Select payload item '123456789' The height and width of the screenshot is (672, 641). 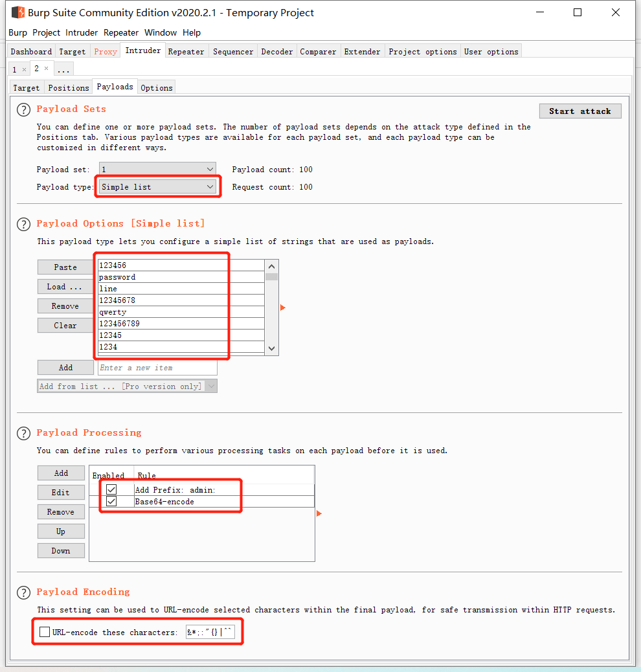(181, 324)
